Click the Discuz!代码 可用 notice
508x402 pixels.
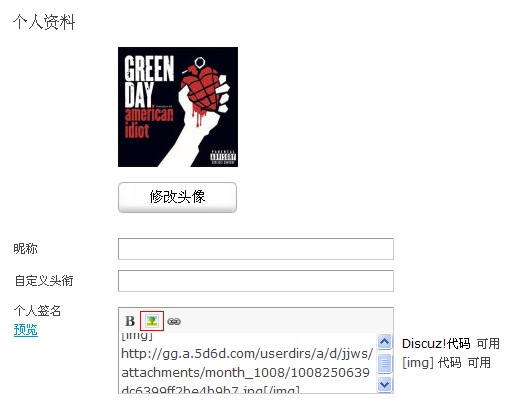(x=450, y=344)
